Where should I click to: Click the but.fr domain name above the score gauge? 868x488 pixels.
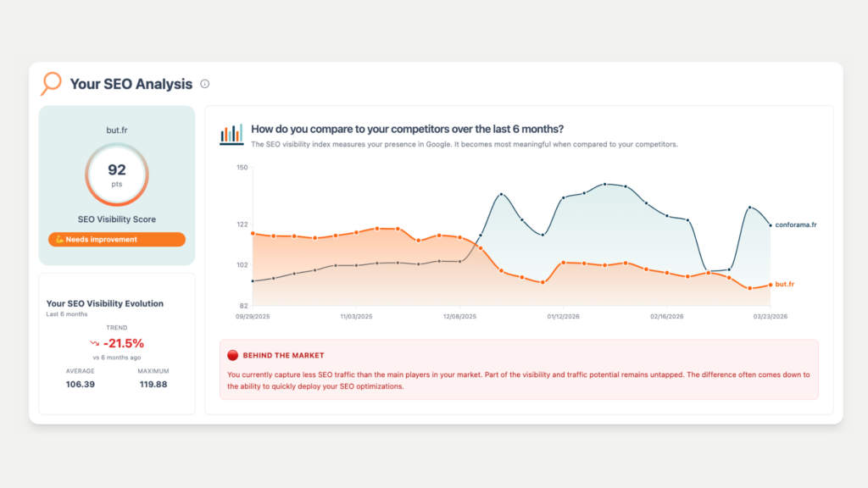coord(116,130)
